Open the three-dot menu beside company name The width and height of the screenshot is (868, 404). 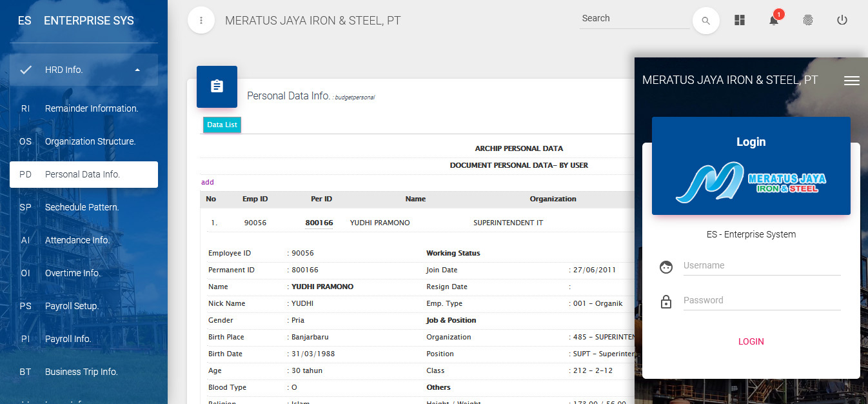click(x=201, y=20)
